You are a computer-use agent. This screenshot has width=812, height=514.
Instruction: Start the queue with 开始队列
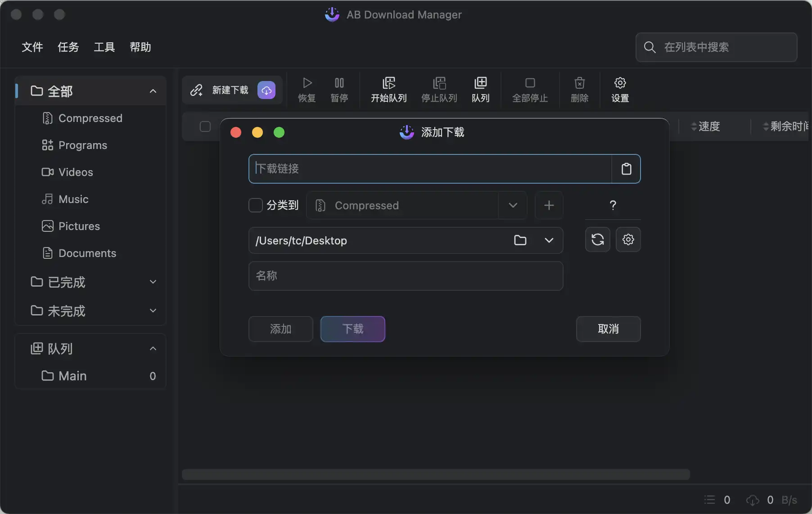point(389,90)
